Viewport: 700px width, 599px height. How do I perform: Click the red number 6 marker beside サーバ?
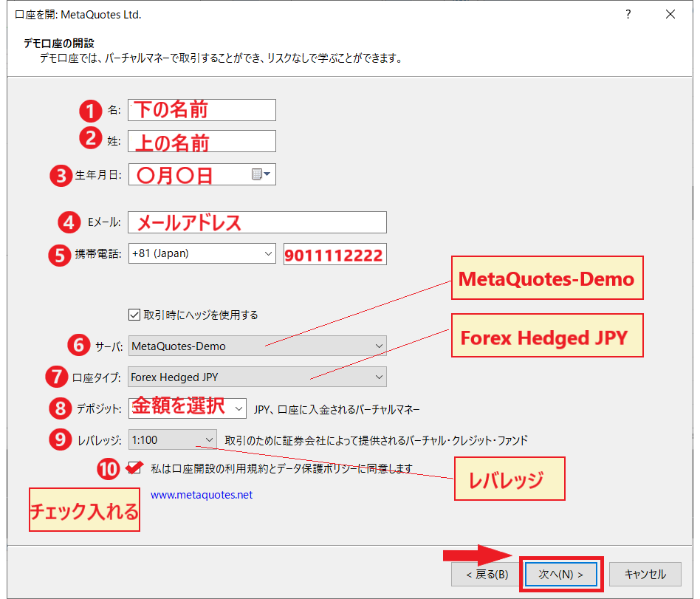[x=78, y=346]
